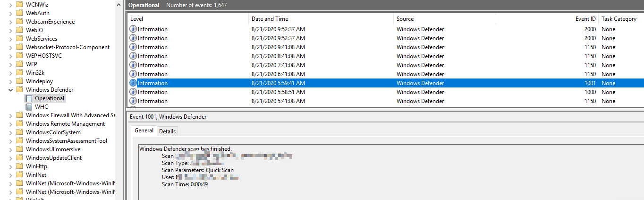Expand the WinHttp tree node

(10, 166)
